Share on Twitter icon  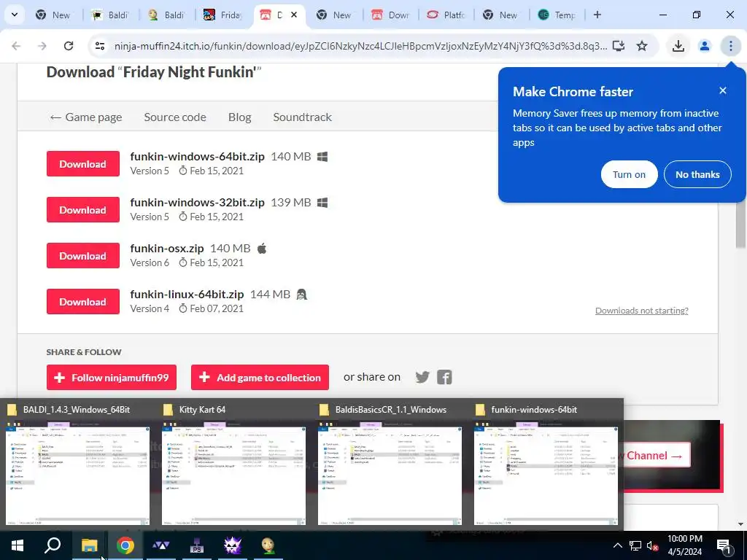(x=422, y=377)
